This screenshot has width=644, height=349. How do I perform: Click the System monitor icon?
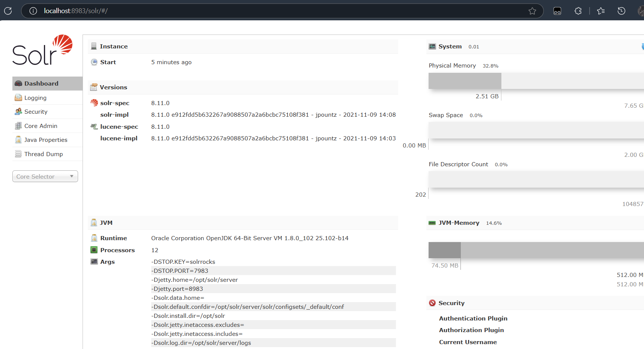[432, 47]
